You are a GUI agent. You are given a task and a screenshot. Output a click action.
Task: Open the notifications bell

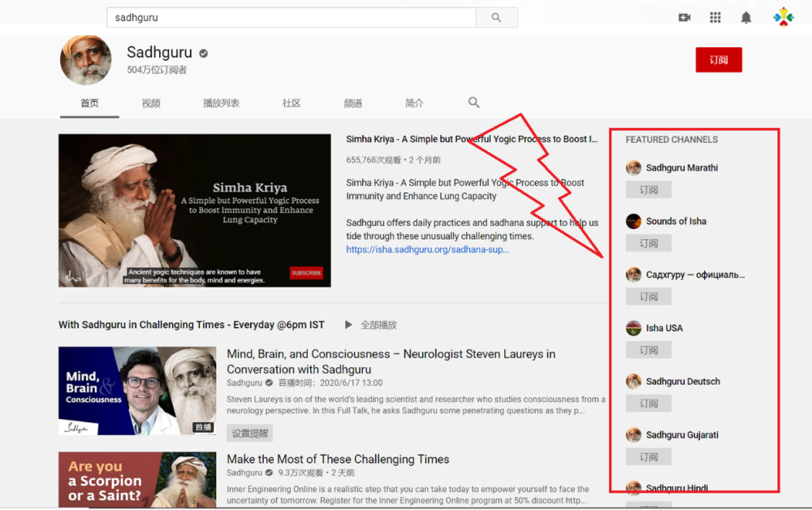coord(745,18)
